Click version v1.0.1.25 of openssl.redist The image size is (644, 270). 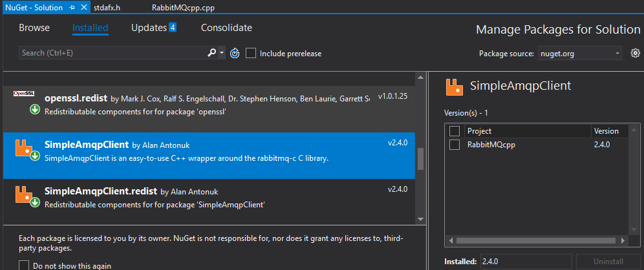pos(392,96)
